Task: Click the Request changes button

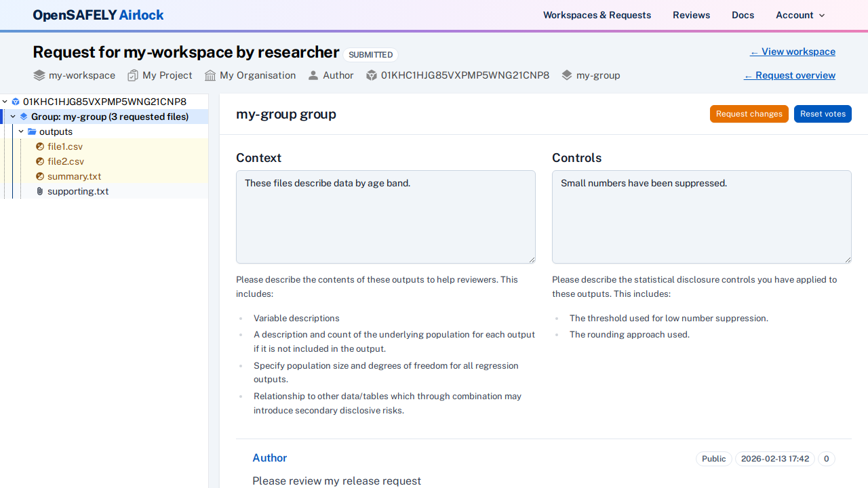Action: point(749,114)
